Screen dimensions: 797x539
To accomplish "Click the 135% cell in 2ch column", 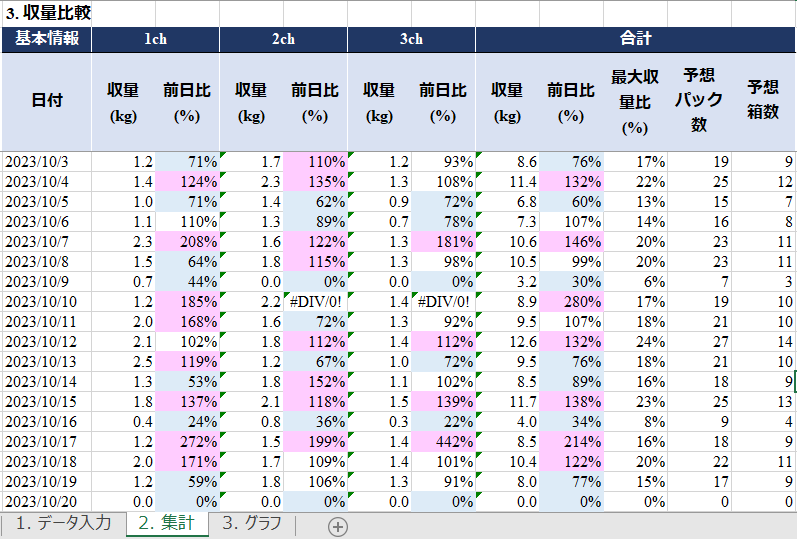I will 316,182.
